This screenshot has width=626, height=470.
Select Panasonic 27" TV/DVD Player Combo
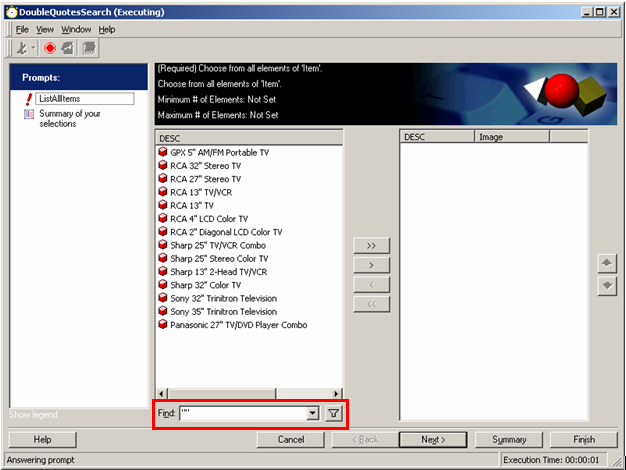click(239, 325)
